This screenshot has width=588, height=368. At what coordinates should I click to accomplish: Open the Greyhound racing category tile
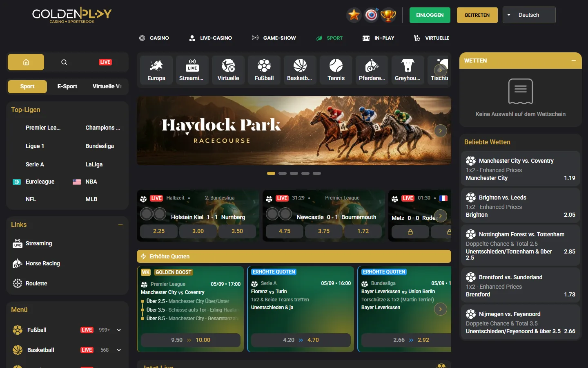pos(408,70)
